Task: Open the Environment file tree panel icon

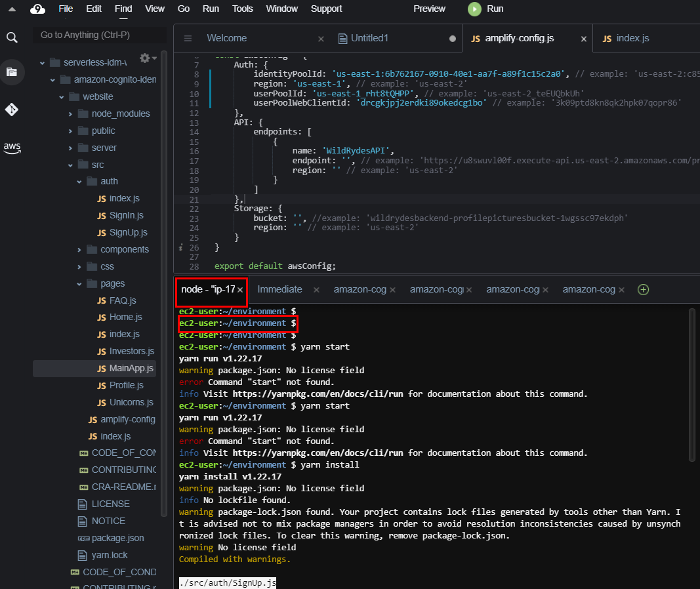Action: point(12,72)
